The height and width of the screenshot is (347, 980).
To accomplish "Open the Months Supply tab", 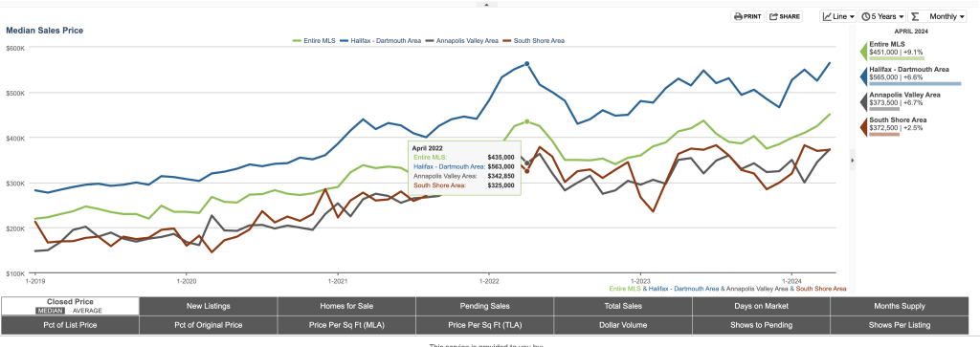I will coord(900,306).
